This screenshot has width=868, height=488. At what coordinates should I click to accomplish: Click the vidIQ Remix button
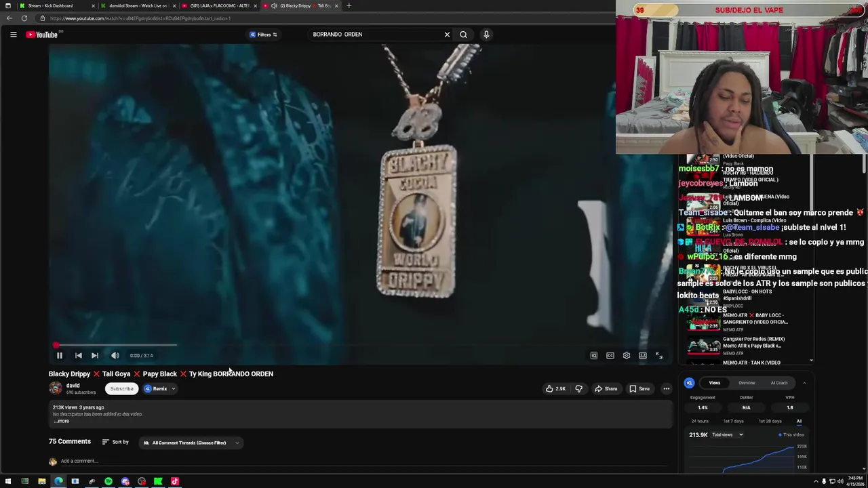[x=155, y=389]
